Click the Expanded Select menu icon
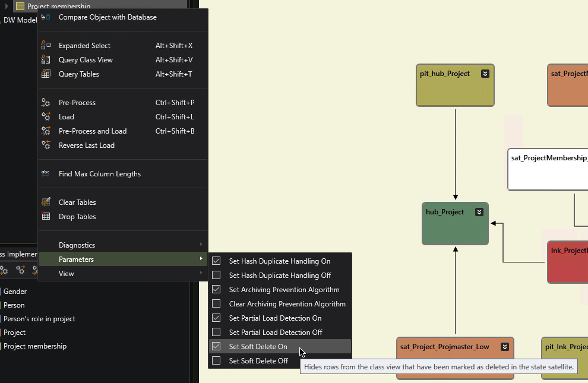 coord(46,46)
